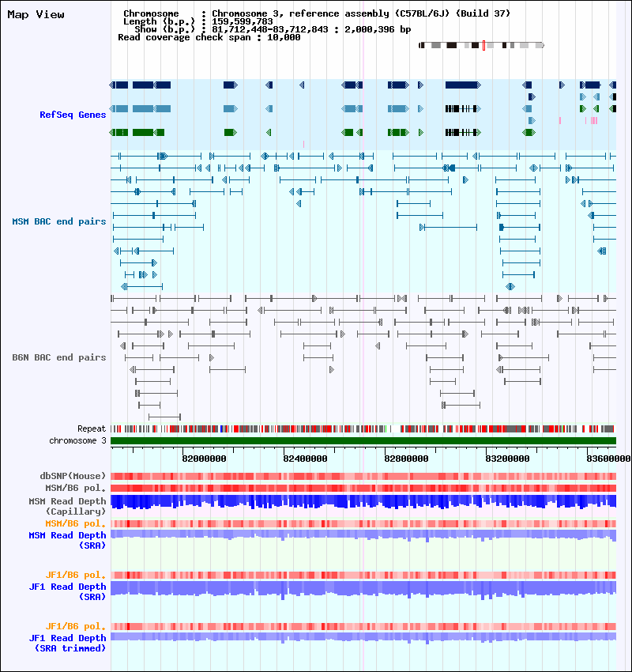The image size is (632, 672).
Task: Click the blue MSM capillary read depth graph
Action: pos(363,501)
